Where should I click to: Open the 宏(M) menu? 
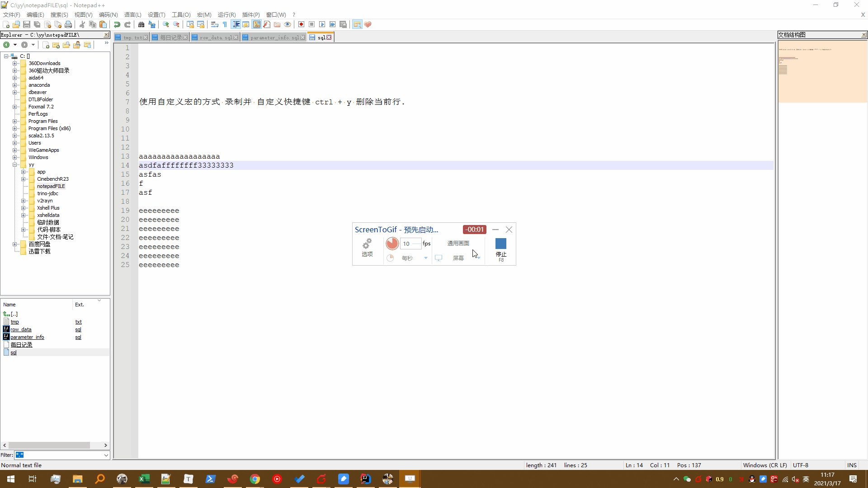pos(204,14)
